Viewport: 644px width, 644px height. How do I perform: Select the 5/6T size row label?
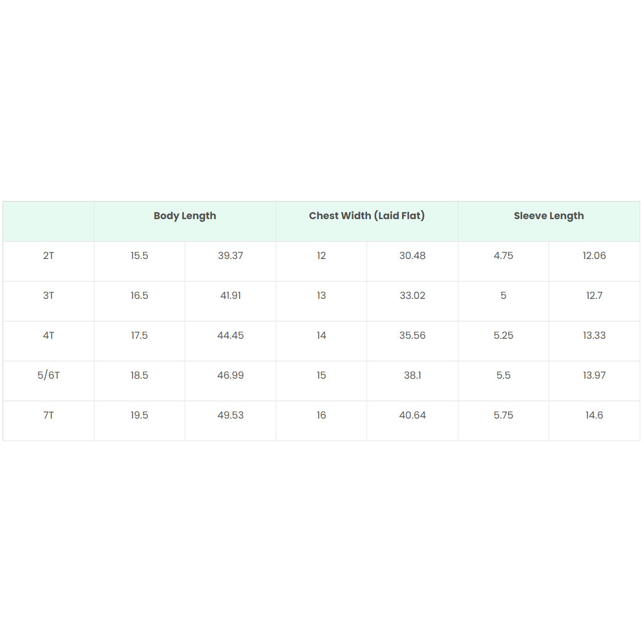(48, 375)
